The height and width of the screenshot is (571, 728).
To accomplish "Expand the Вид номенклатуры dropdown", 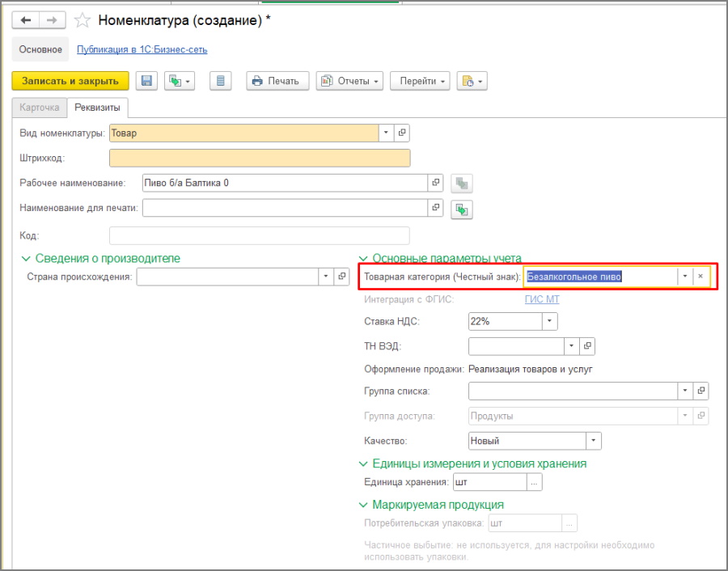I will point(386,133).
